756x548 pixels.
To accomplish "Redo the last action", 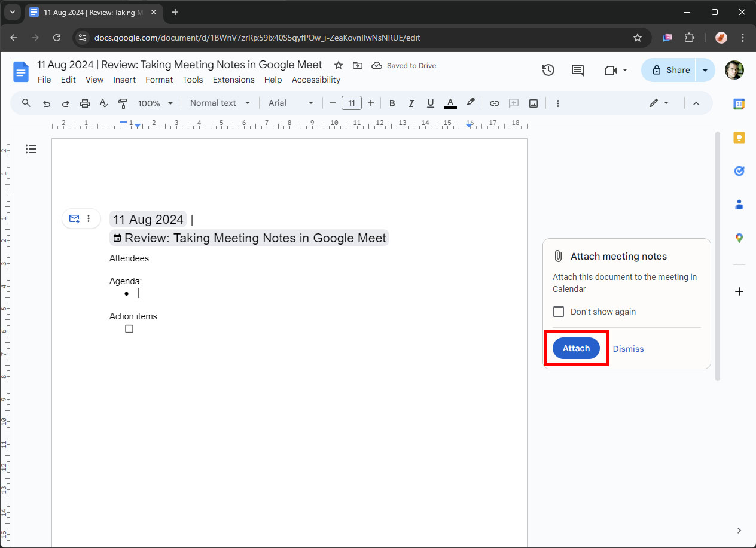I will pyautogui.click(x=66, y=103).
